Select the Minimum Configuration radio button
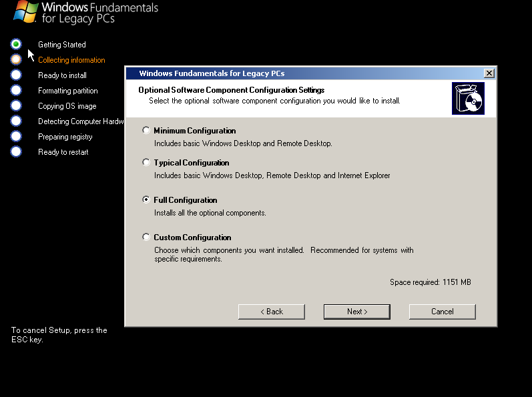 [146, 130]
